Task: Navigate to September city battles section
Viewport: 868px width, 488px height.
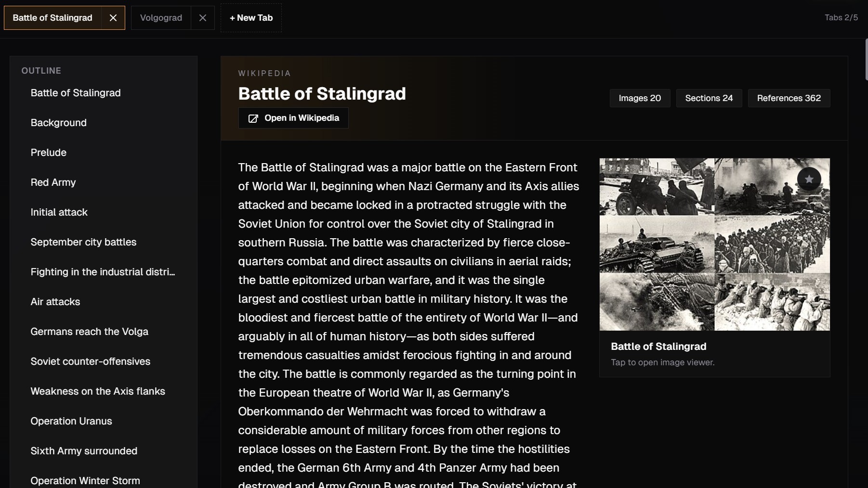Action: point(83,242)
